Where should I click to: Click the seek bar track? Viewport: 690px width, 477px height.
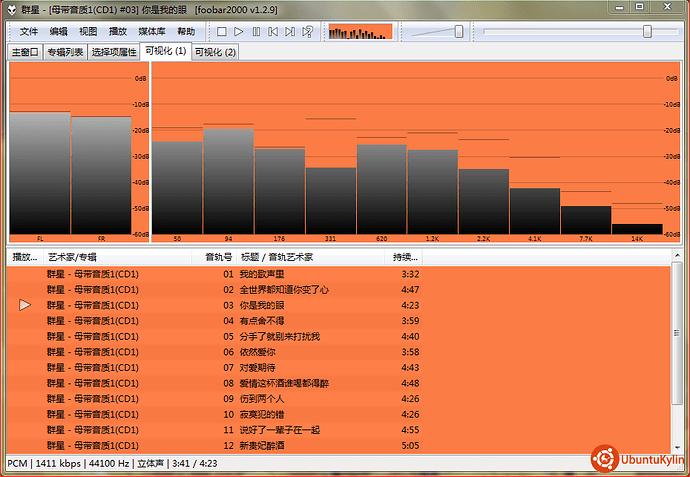tap(580, 32)
